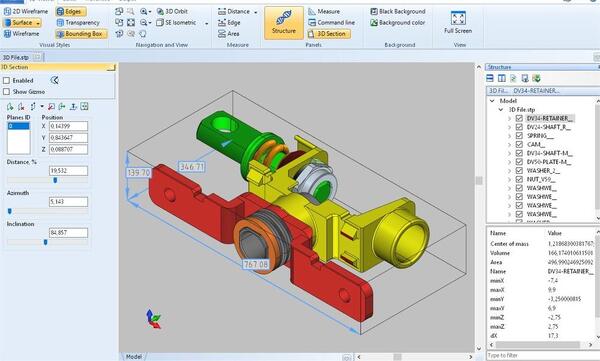Select the 3D Orbit navigation tool

click(172, 11)
